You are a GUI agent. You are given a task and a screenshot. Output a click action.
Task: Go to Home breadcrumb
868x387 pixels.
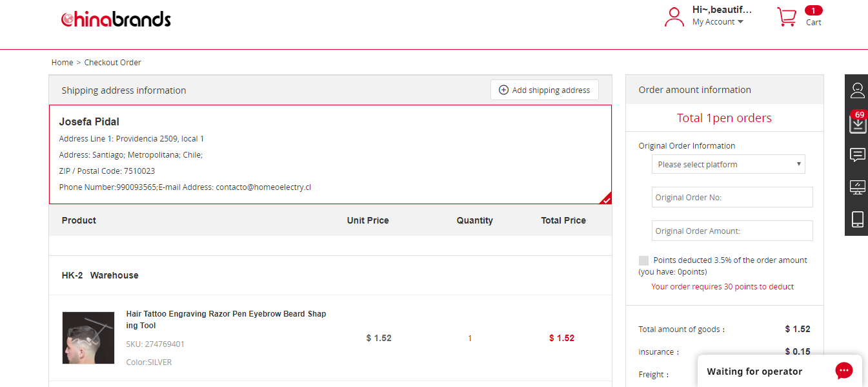click(62, 63)
